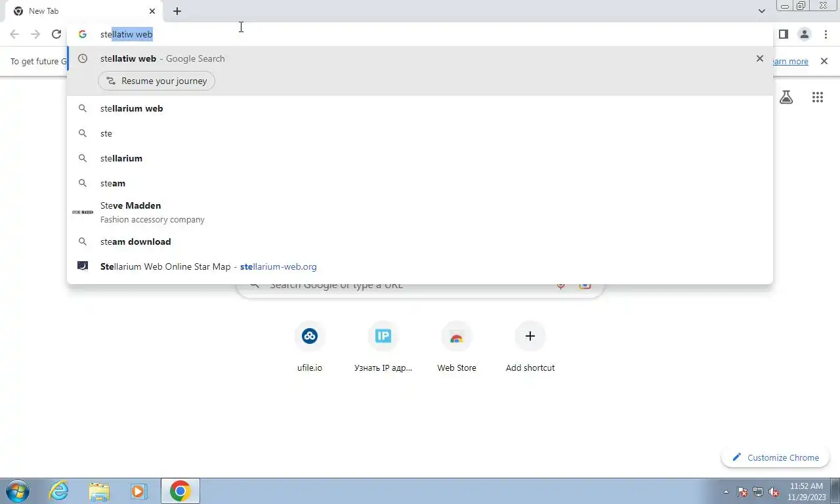The image size is (840, 504).
Task: Select Steve Madden fashion company suggestion
Action: click(420, 212)
